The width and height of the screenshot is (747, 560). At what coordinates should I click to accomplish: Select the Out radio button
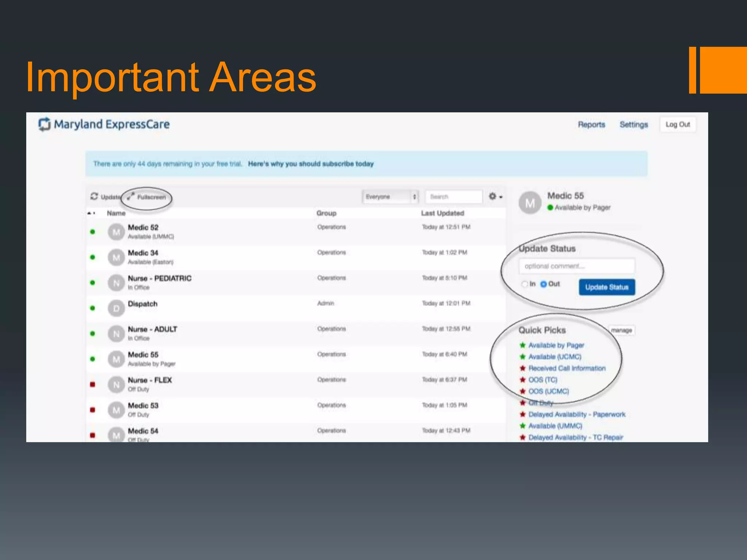click(x=543, y=284)
